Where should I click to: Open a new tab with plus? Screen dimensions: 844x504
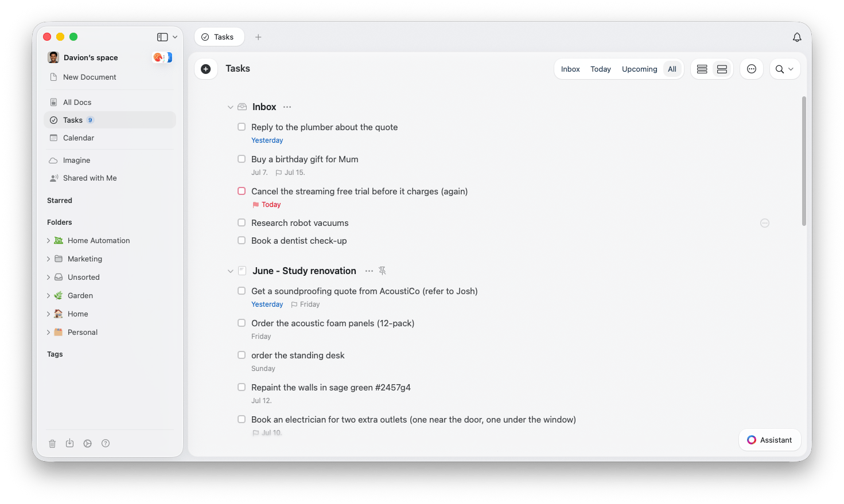click(258, 37)
